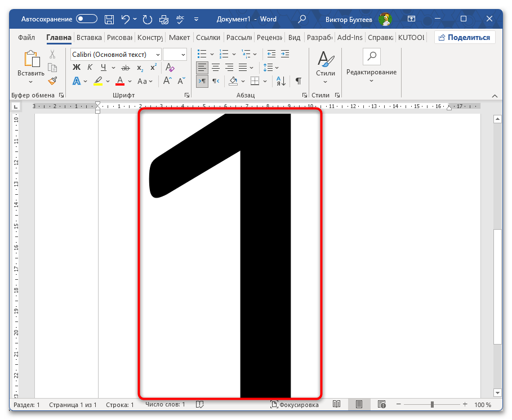Image resolution: width=512 pixels, height=420 pixels.
Task: Toggle the Автосохранение switch
Action: click(87, 19)
